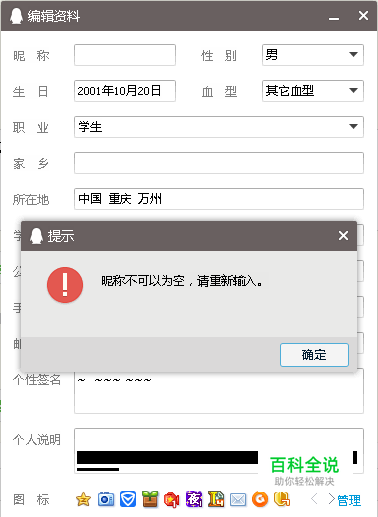Open the 性别 dropdown showing 男
Image resolution: width=378 pixels, height=517 pixels.
coord(313,55)
